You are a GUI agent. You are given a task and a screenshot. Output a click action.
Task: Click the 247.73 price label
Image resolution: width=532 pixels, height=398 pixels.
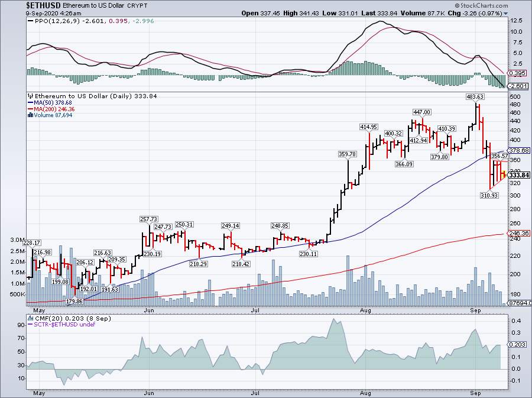163,226
